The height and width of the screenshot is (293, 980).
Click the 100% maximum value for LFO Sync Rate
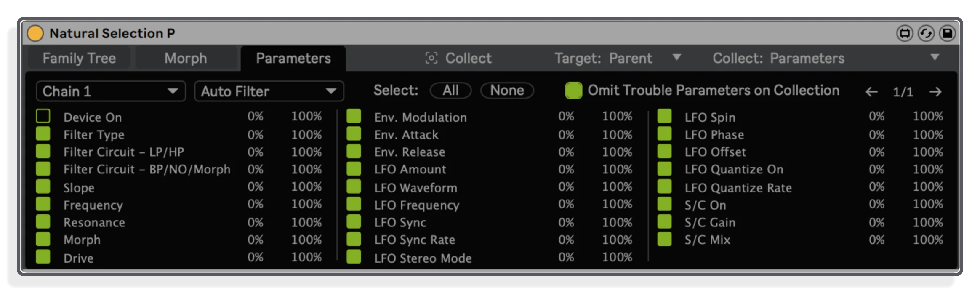click(x=617, y=240)
